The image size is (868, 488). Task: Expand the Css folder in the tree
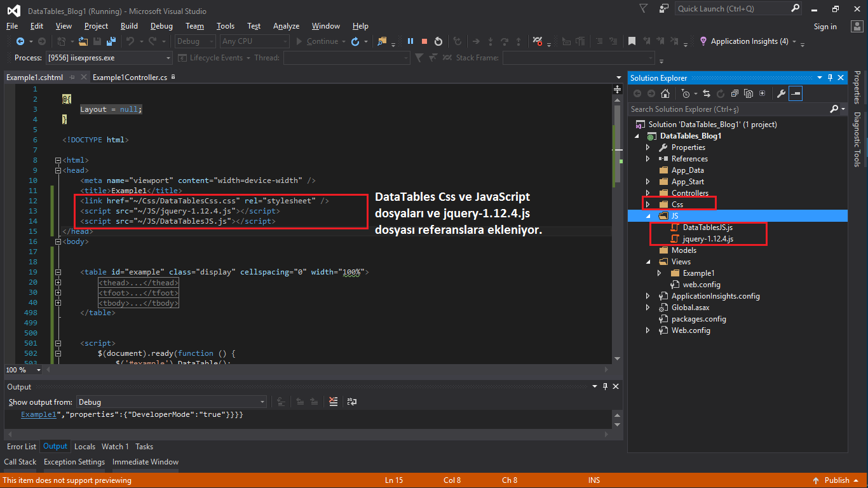648,205
